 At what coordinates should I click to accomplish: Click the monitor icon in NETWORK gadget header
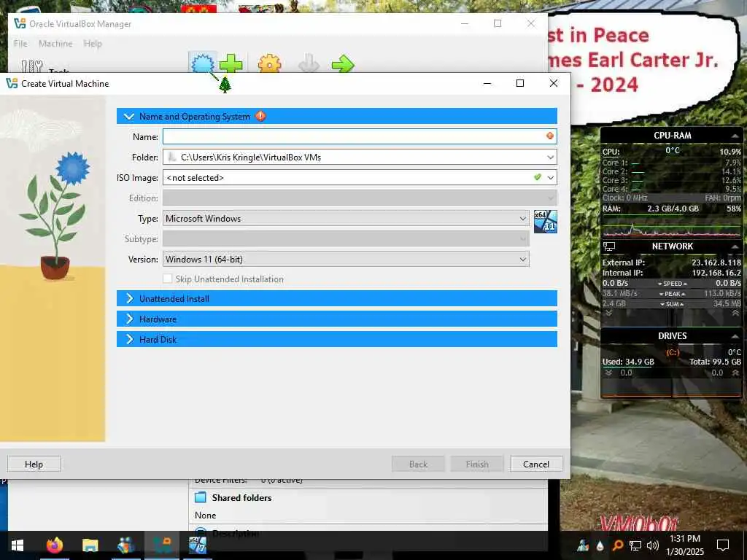pyautogui.click(x=609, y=246)
